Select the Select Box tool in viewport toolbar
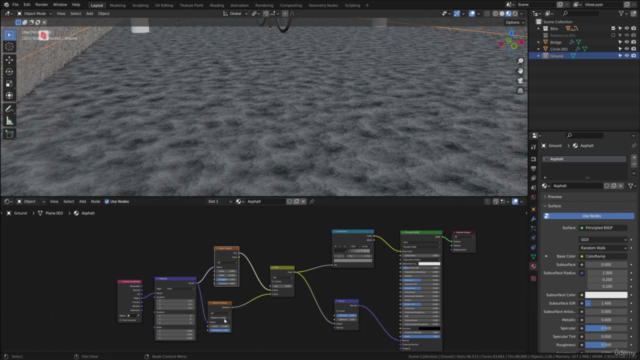This screenshot has width=640, height=360. [9, 35]
